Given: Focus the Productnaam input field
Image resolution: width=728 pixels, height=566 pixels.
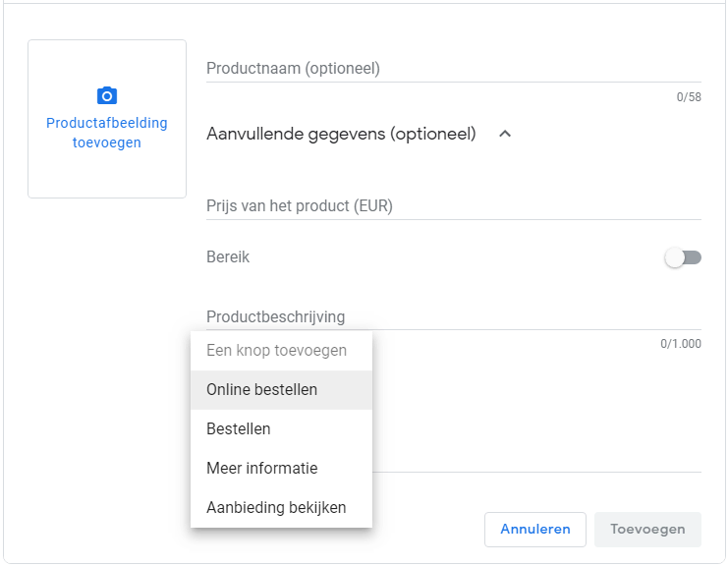Looking at the screenshot, I should click(x=453, y=69).
